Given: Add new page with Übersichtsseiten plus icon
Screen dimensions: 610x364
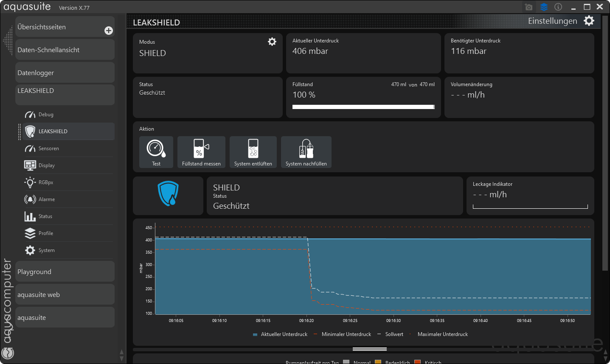Looking at the screenshot, I should (x=109, y=31).
